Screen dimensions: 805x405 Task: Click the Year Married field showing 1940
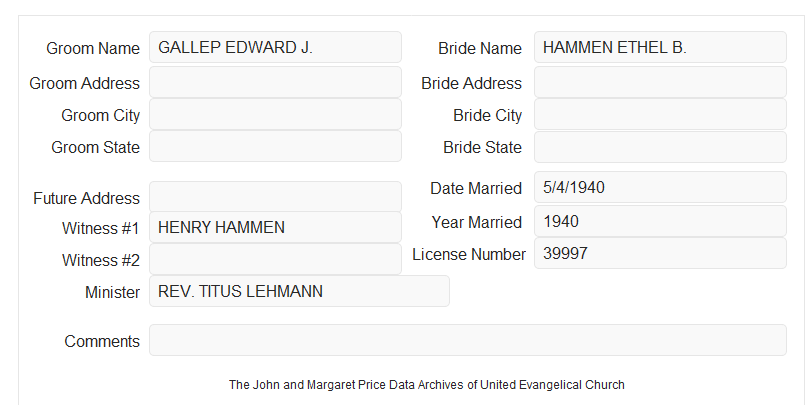pyautogui.click(x=660, y=221)
